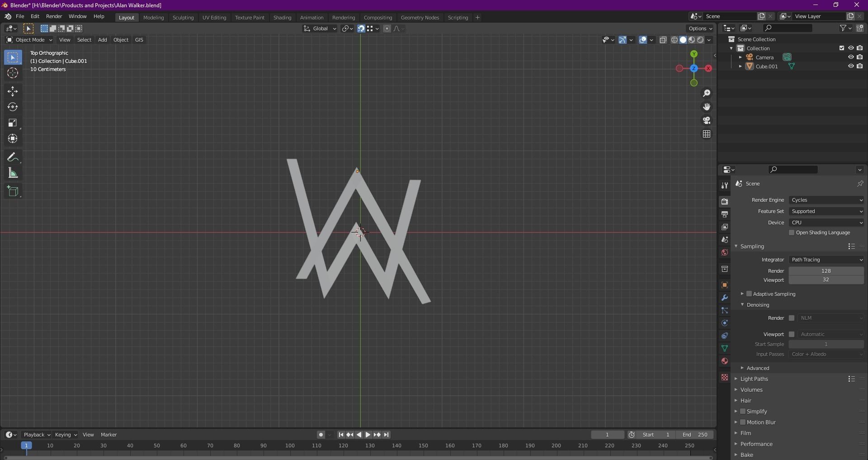Enable Motion Blur checkbox
The width and height of the screenshot is (868, 460).
[x=743, y=422]
